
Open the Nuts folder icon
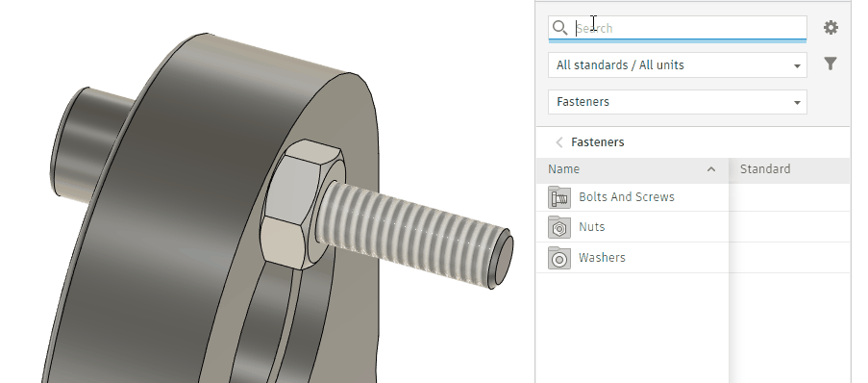pos(559,227)
